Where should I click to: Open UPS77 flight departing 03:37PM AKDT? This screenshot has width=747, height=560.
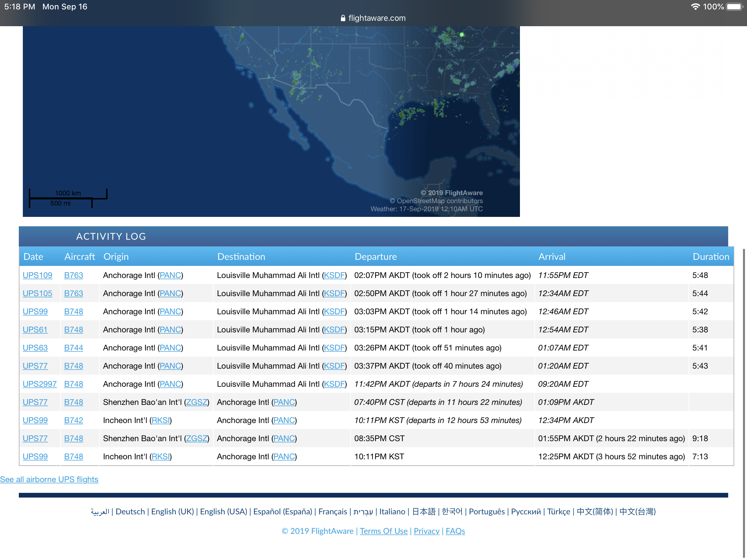pos(35,366)
